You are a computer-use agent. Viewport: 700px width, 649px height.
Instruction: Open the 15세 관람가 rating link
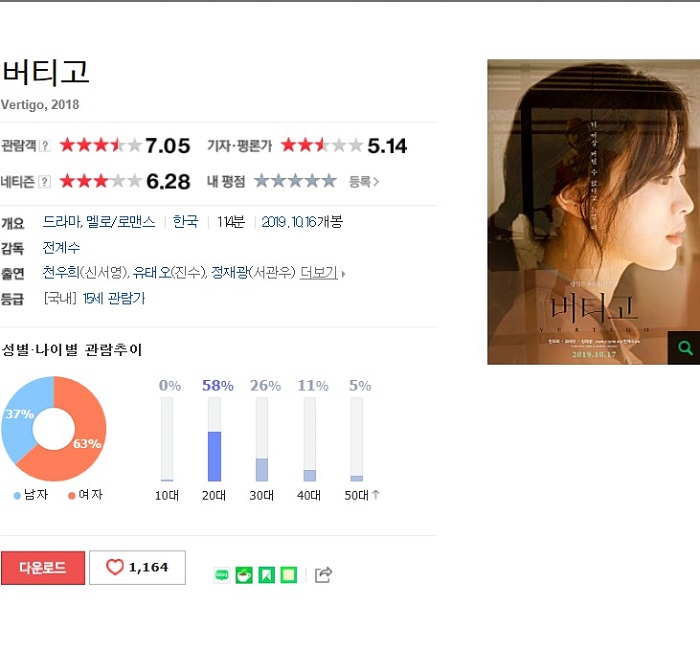[114, 298]
